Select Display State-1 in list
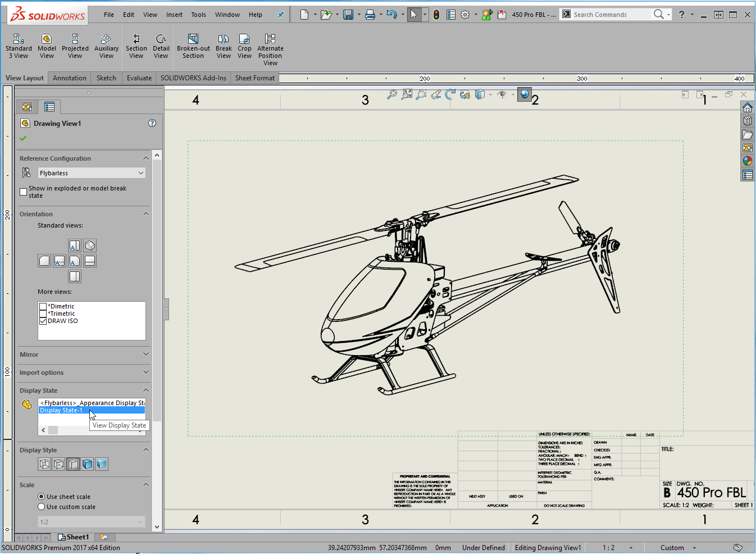 (x=61, y=410)
